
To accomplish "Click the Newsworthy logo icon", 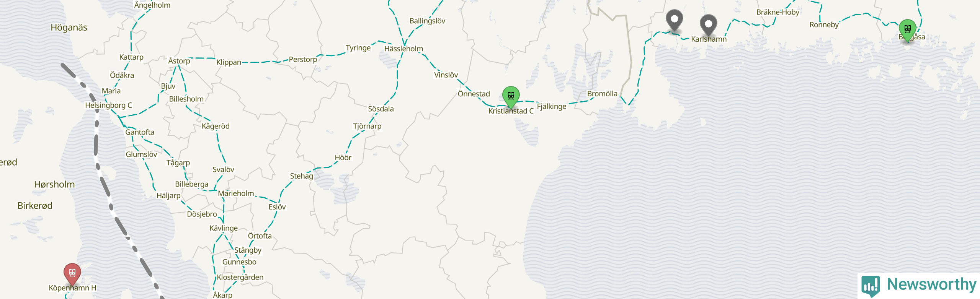I will coord(870,285).
